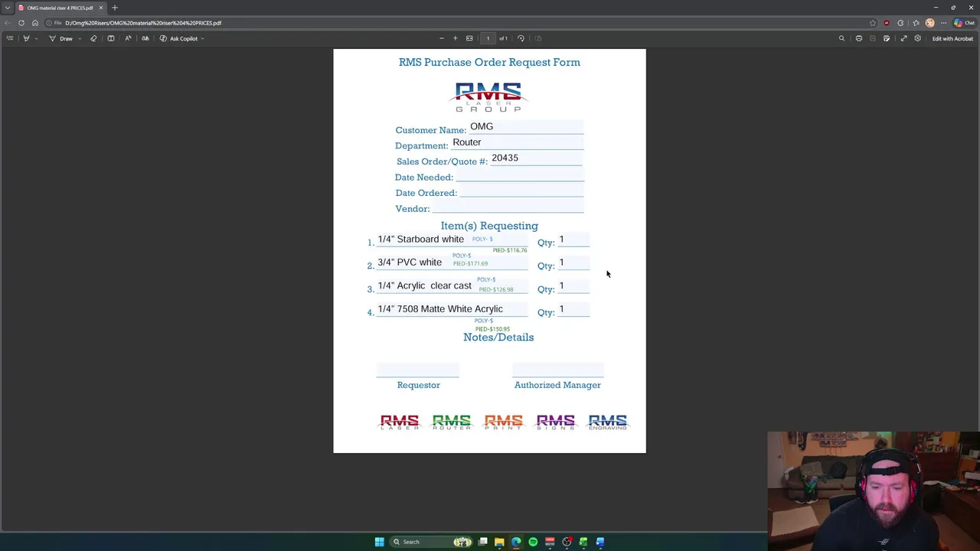
Task: Enter full screen PDF view
Action: 903,38
